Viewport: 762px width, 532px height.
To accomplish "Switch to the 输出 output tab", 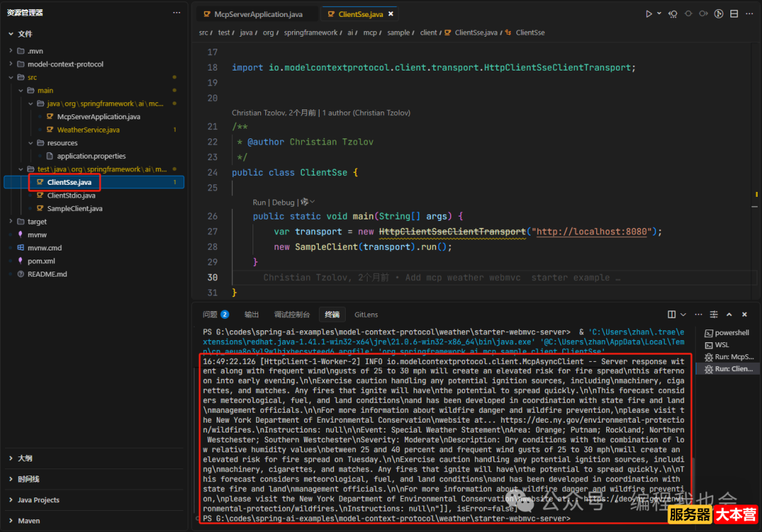I will 251,315.
